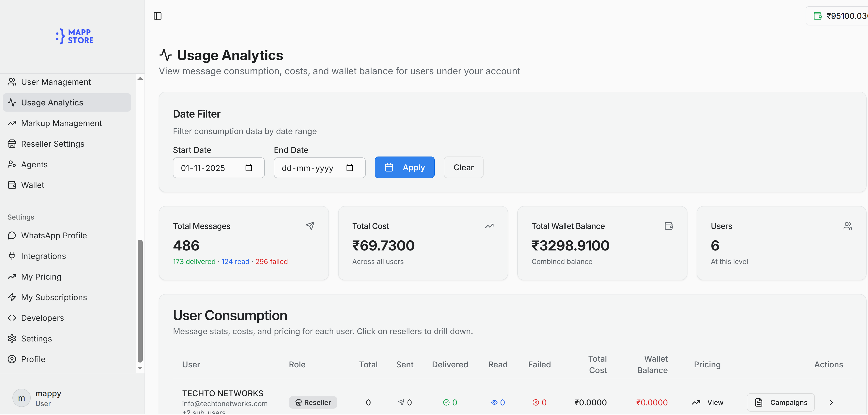This screenshot has width=868, height=415.
Task: Select the Developers code icon
Action: pyautogui.click(x=12, y=318)
